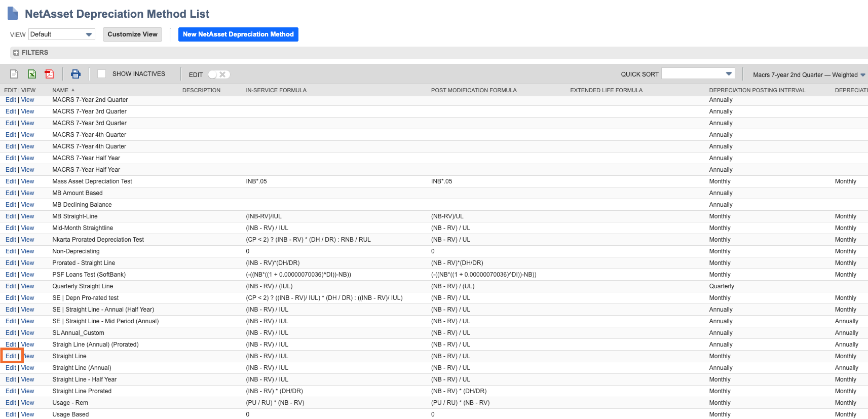Click View for Mid-Month Straightline row
868x419 pixels.
tap(28, 228)
